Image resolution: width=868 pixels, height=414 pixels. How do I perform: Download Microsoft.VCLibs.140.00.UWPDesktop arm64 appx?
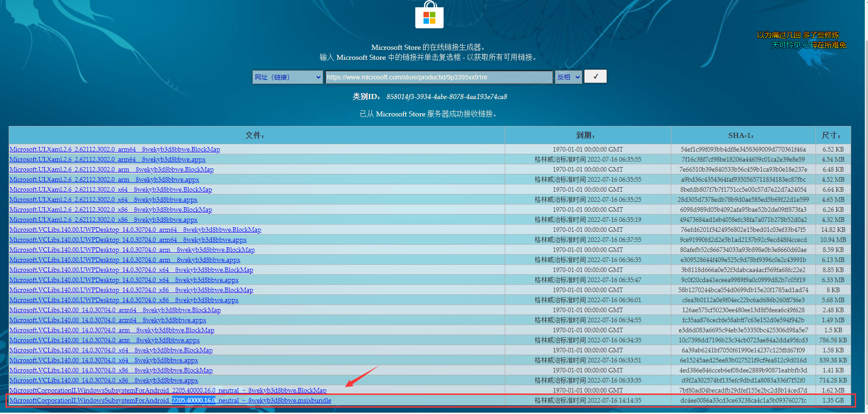coord(128,240)
